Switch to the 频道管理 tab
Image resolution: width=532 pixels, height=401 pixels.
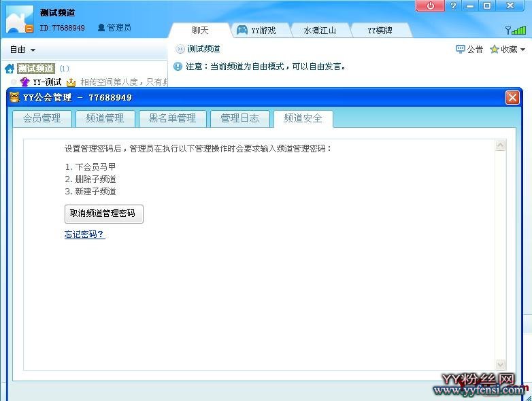(105, 118)
